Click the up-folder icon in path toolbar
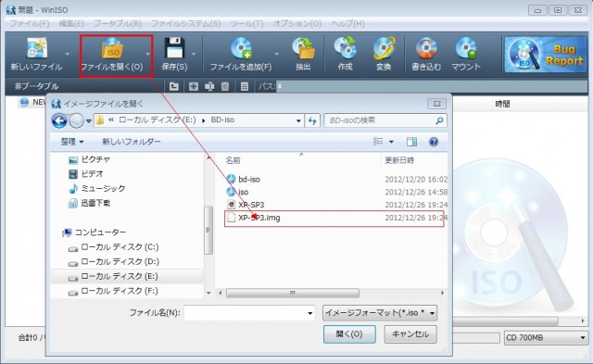 [x=173, y=86]
